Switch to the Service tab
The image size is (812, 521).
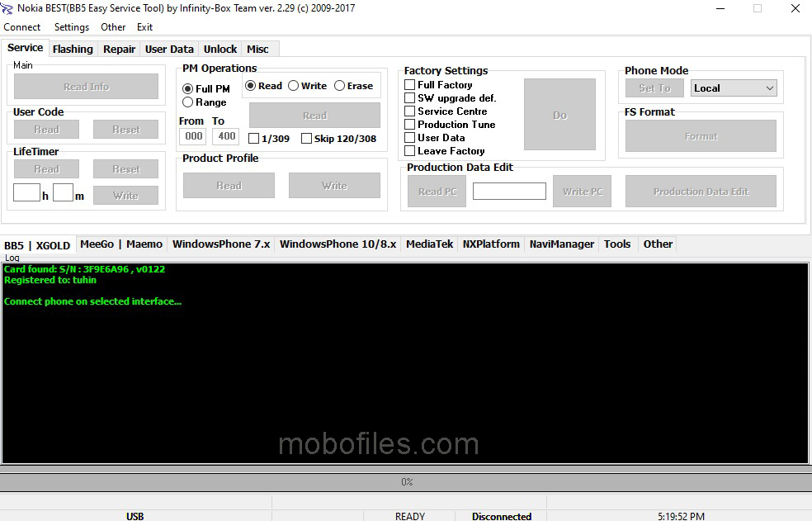(x=25, y=48)
